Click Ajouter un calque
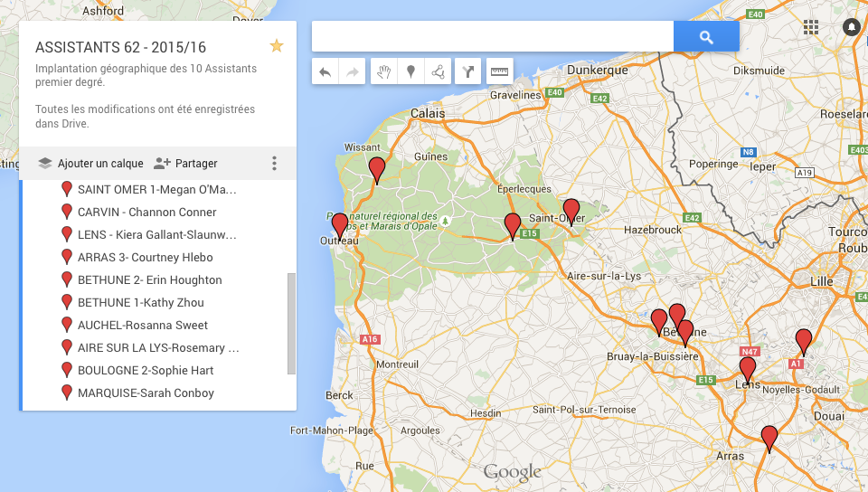This screenshot has height=492, width=868. (90, 164)
